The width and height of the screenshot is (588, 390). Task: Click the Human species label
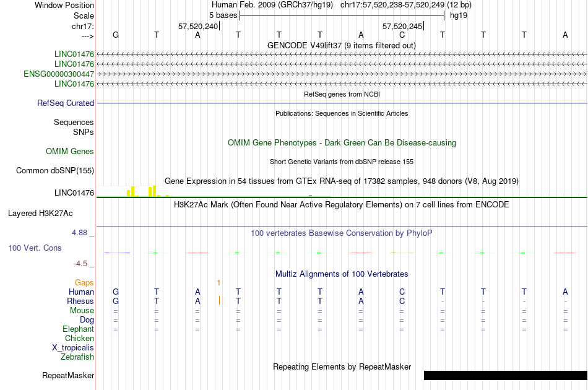tap(81, 292)
